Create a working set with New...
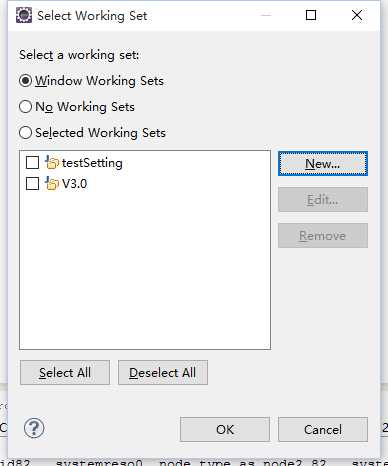Image resolution: width=388 pixels, height=466 pixels. [x=323, y=164]
